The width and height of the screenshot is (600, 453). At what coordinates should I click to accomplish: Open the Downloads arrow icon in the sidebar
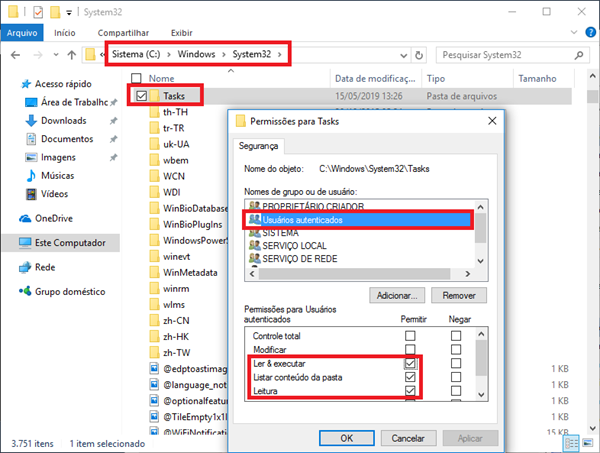coord(31,121)
